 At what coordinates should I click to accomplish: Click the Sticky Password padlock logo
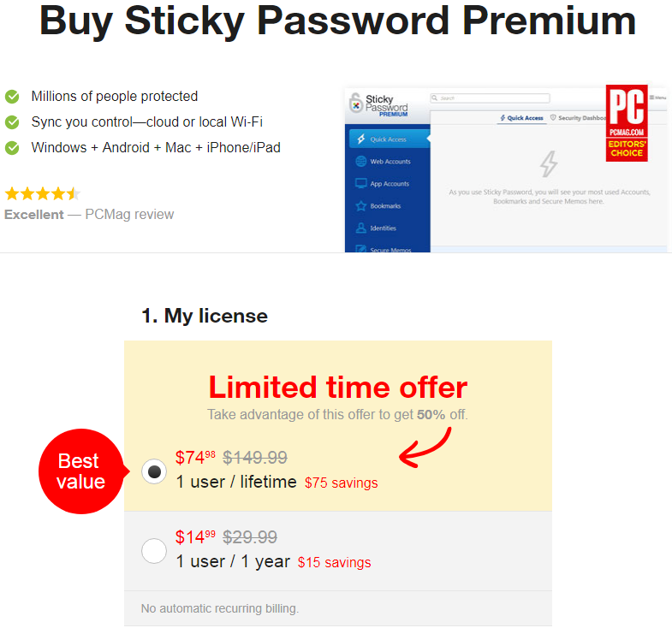pos(356,104)
